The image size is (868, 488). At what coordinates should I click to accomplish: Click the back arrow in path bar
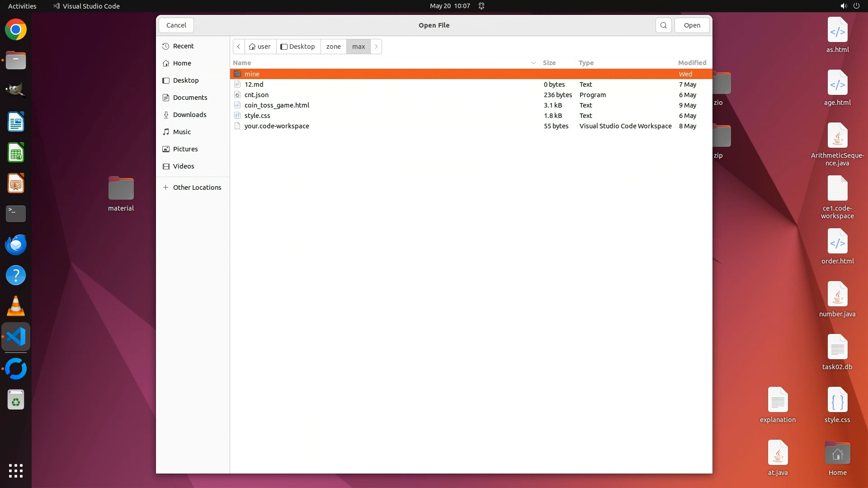pyautogui.click(x=239, y=47)
